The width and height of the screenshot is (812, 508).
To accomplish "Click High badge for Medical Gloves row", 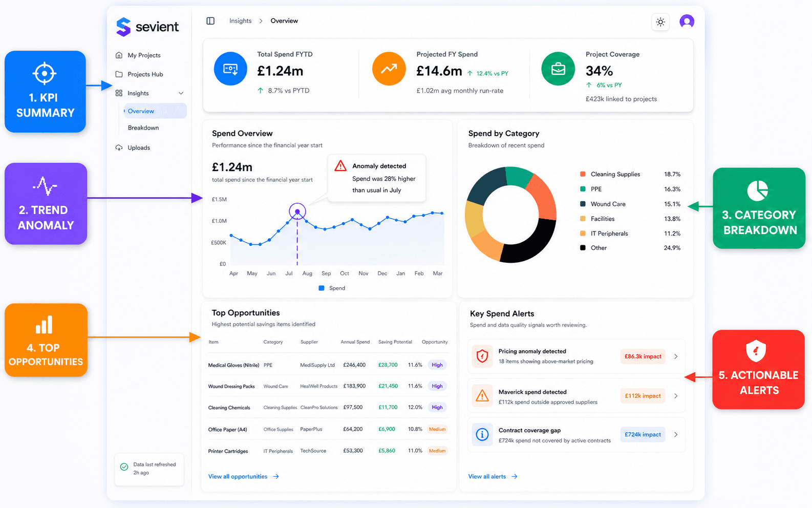I will point(437,365).
